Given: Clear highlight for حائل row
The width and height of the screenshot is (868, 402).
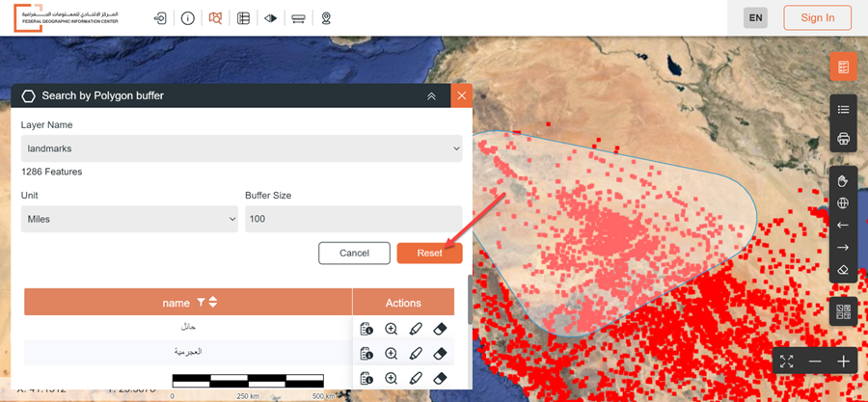Looking at the screenshot, I should (x=439, y=329).
